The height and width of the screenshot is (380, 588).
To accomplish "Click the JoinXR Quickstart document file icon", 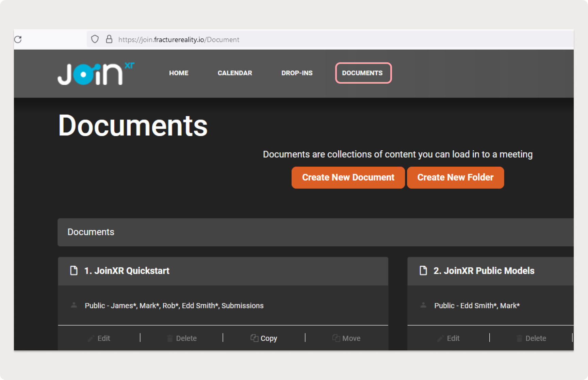I will 74,271.
